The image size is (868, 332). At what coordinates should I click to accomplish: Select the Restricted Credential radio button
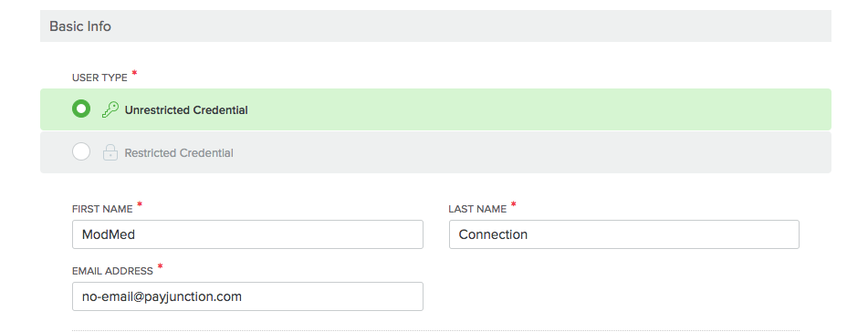pos(81,151)
